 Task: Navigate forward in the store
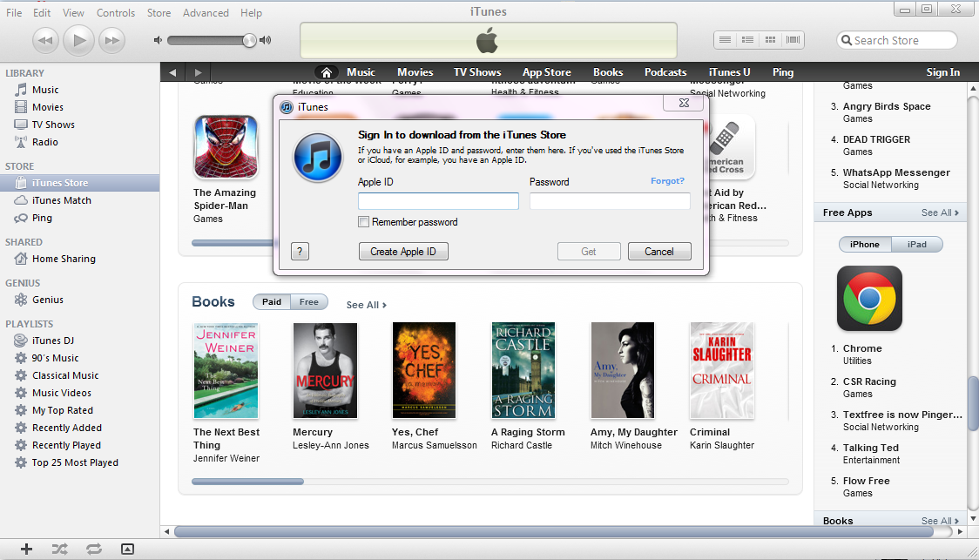point(198,72)
